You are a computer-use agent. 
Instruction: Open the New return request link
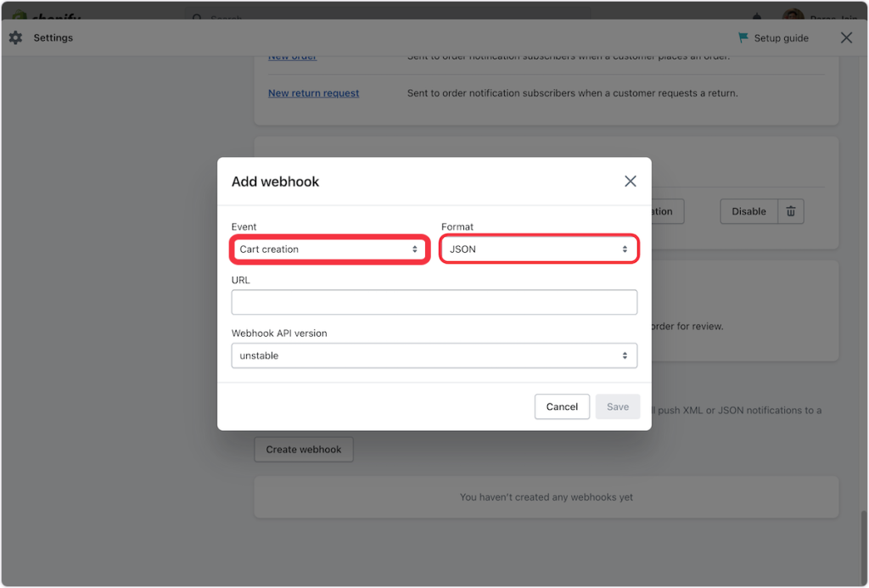(x=313, y=93)
